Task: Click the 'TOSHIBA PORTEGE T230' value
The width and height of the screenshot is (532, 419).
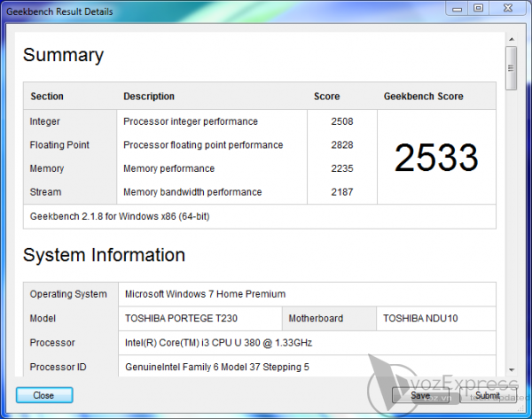Action: coord(181,318)
